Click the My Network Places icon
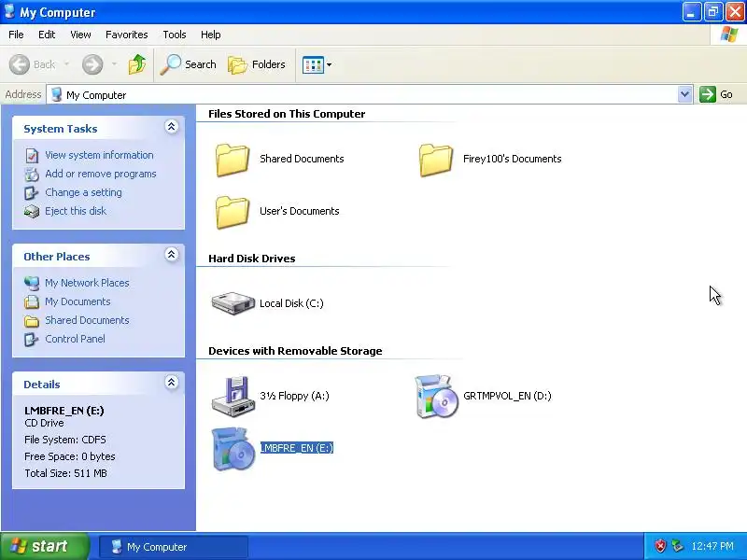Viewport: 747px width, 560px height. click(32, 284)
